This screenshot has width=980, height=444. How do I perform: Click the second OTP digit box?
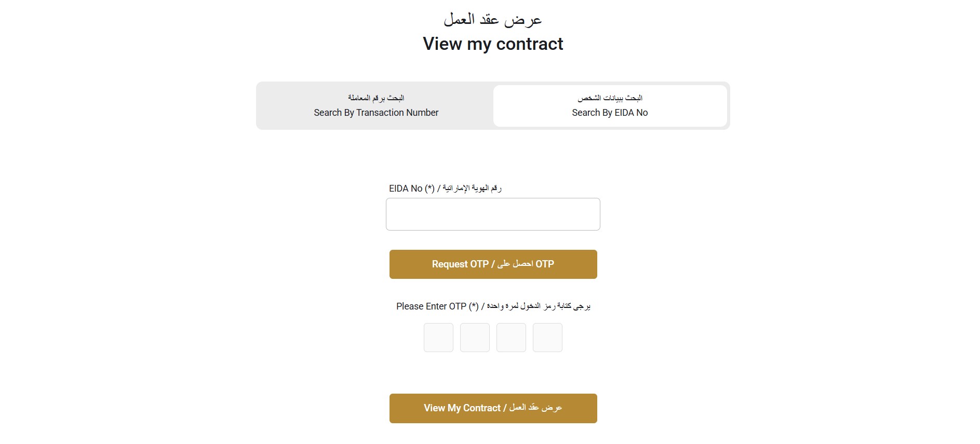pos(474,338)
